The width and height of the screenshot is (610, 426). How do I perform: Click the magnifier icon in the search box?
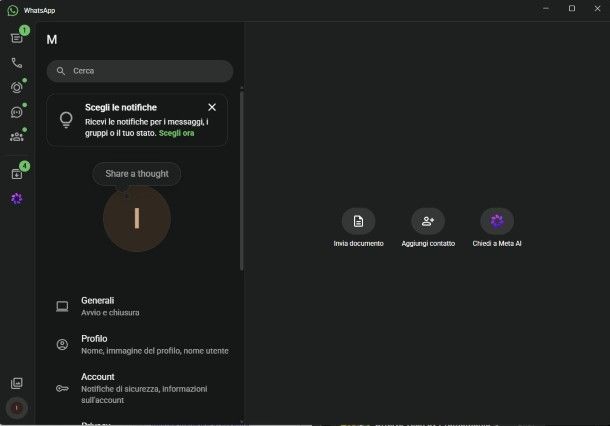pyautogui.click(x=61, y=71)
